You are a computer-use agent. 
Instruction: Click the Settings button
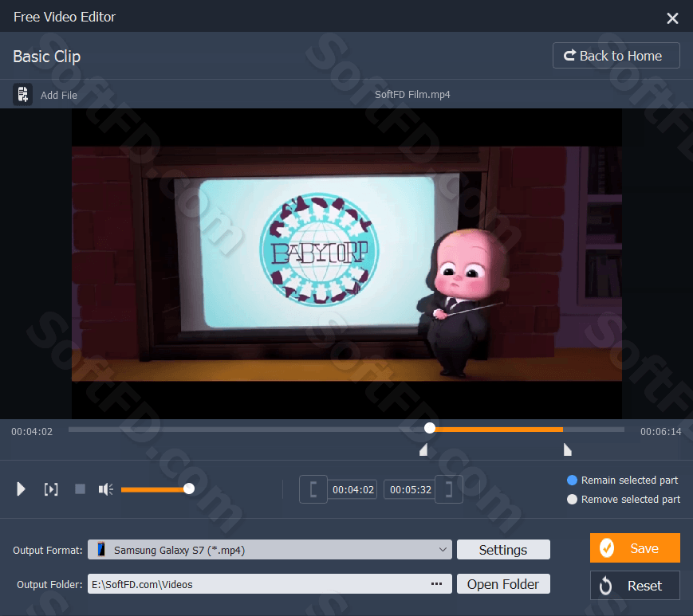(503, 550)
